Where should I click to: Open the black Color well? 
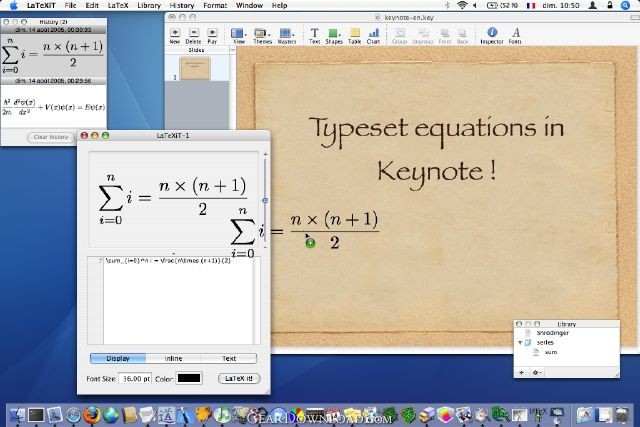point(189,378)
